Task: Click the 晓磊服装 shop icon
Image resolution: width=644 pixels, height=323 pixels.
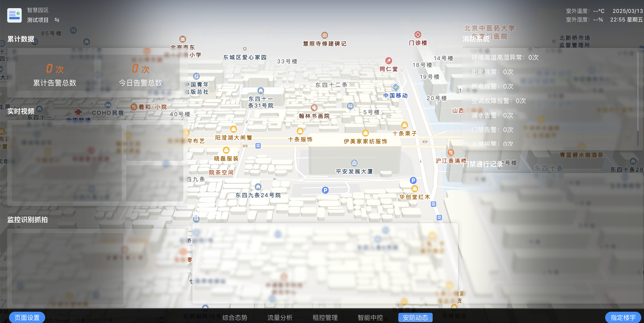Action: [x=226, y=150]
